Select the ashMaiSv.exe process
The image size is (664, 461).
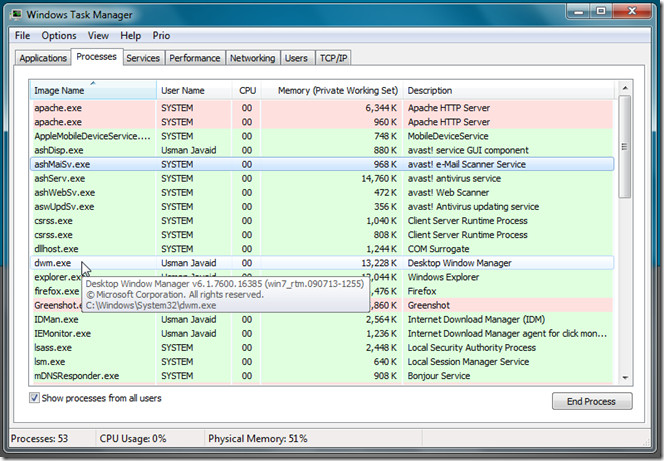pos(322,164)
